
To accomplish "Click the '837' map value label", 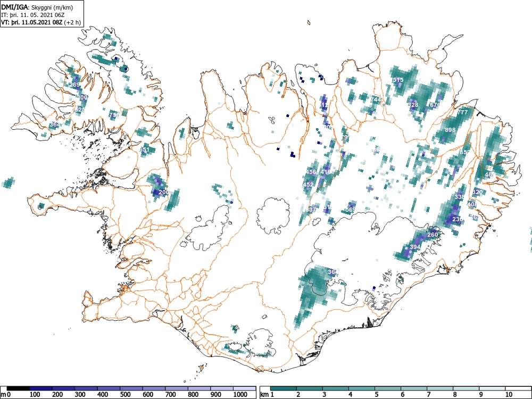I will [x=311, y=210].
